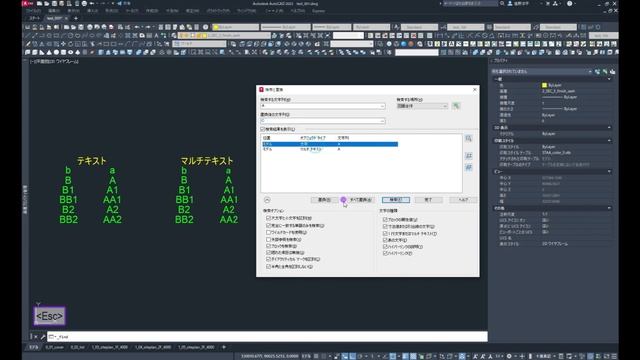
Task: Click the Undo arrow in quick access toolbar
Action: pos(92,3)
